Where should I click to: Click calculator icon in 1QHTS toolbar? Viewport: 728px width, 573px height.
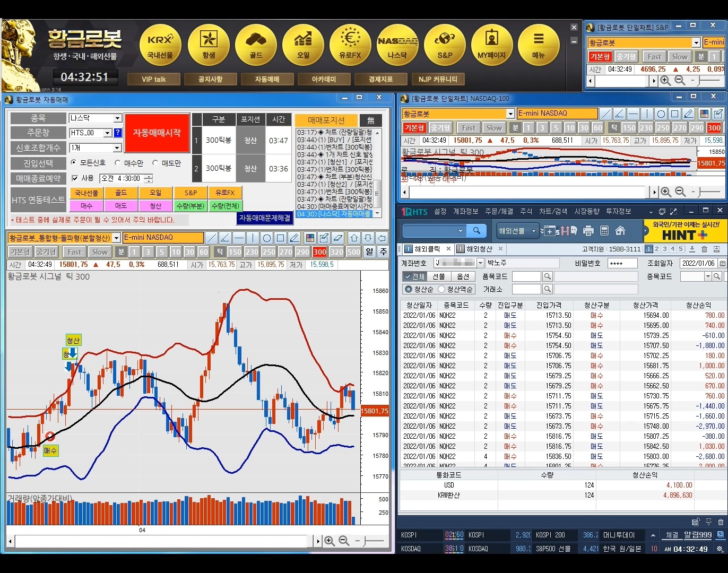604,231
